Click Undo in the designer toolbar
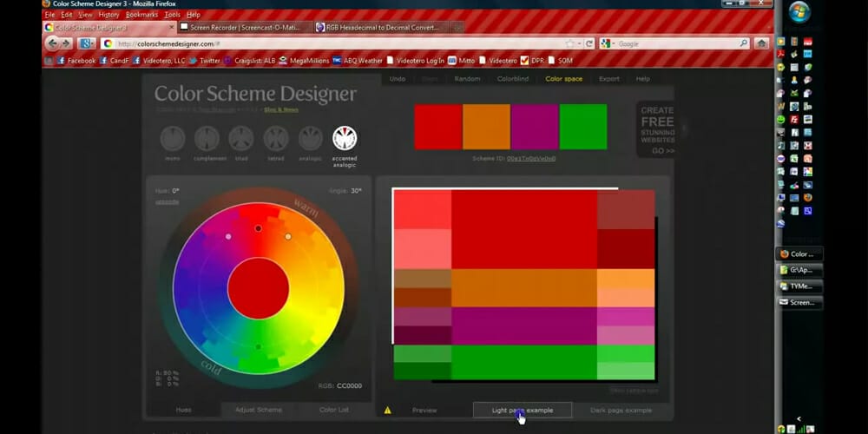The width and height of the screenshot is (868, 434). pos(398,79)
